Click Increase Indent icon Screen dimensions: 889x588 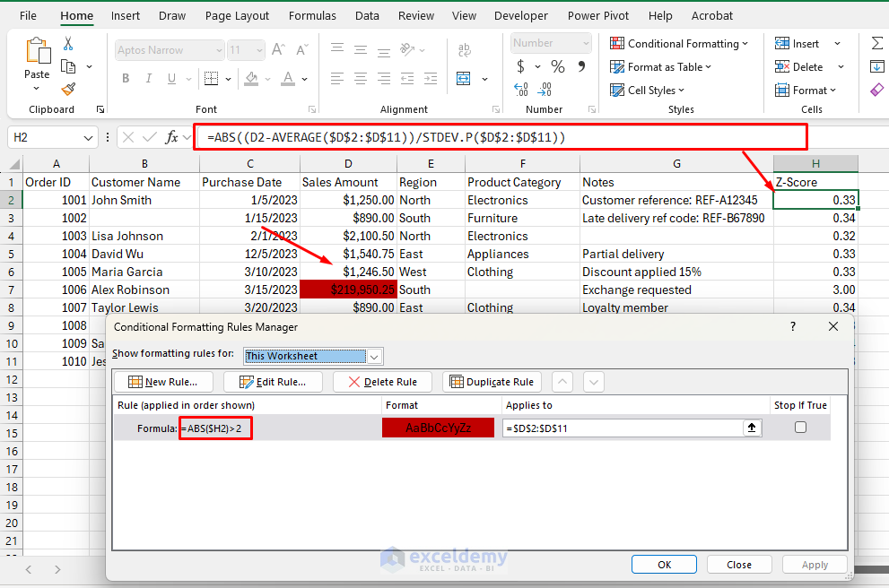pyautogui.click(x=431, y=78)
